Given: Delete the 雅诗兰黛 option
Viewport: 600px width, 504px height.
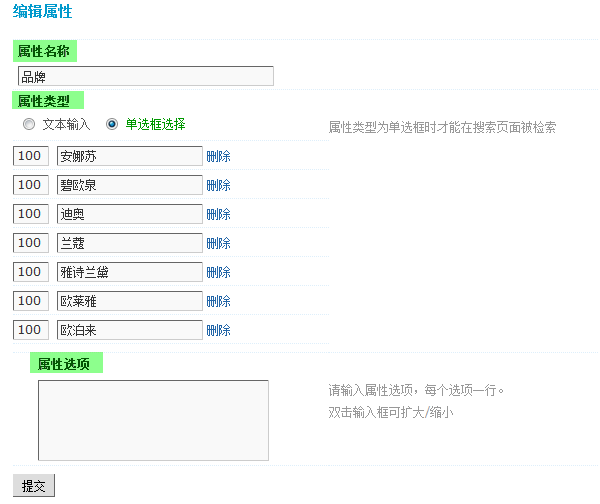Looking at the screenshot, I should (x=218, y=272).
